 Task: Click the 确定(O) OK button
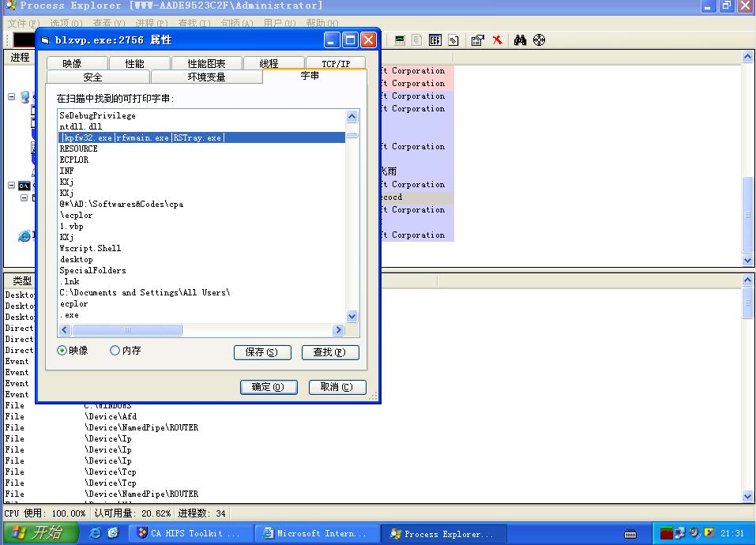coord(269,387)
